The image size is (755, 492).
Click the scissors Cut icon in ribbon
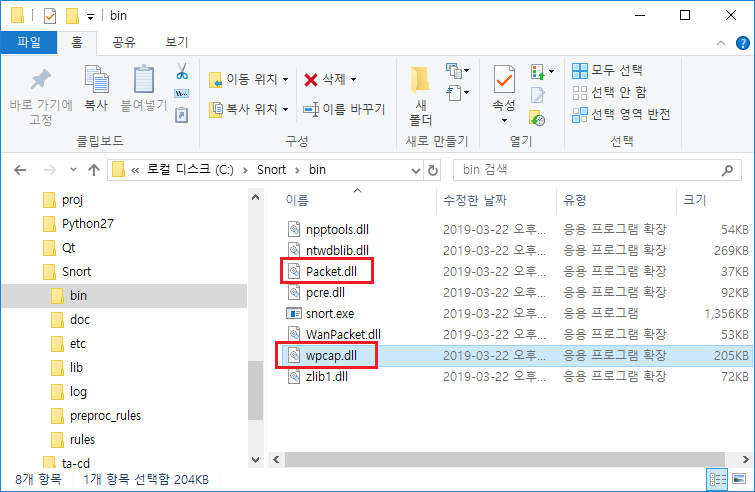pyautogui.click(x=182, y=72)
